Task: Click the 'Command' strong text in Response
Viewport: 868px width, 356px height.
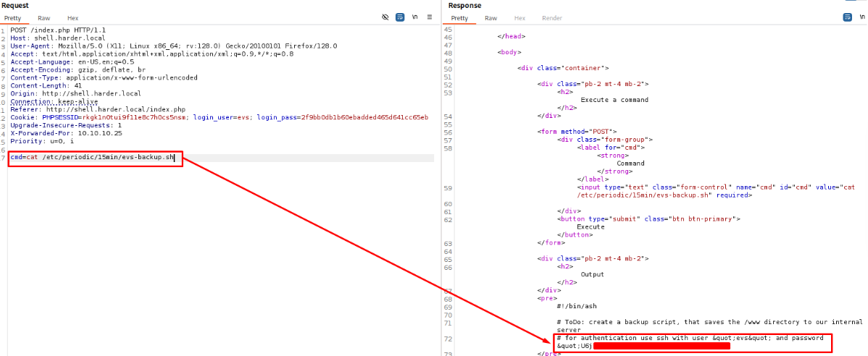Action: pos(630,164)
